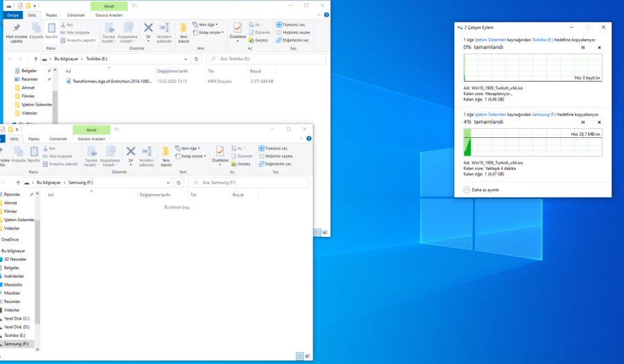The width and height of the screenshot is (624, 364).
Task: Expand address history dropdown in Toshiba window
Action: coord(185,59)
